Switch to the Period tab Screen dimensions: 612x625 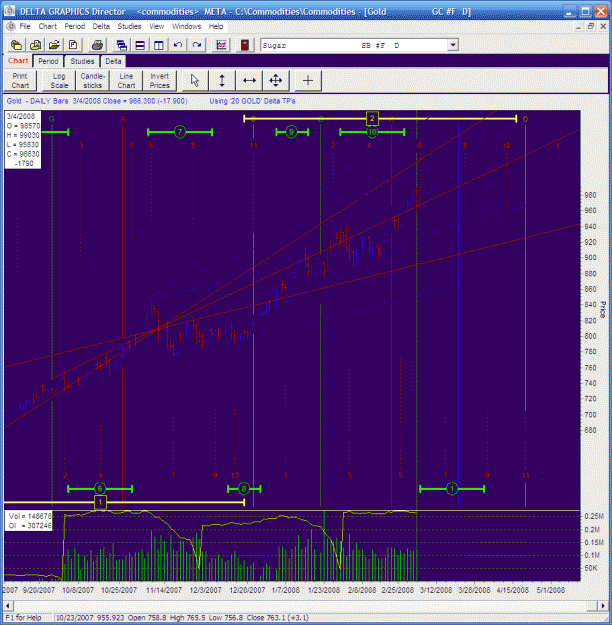click(48, 61)
